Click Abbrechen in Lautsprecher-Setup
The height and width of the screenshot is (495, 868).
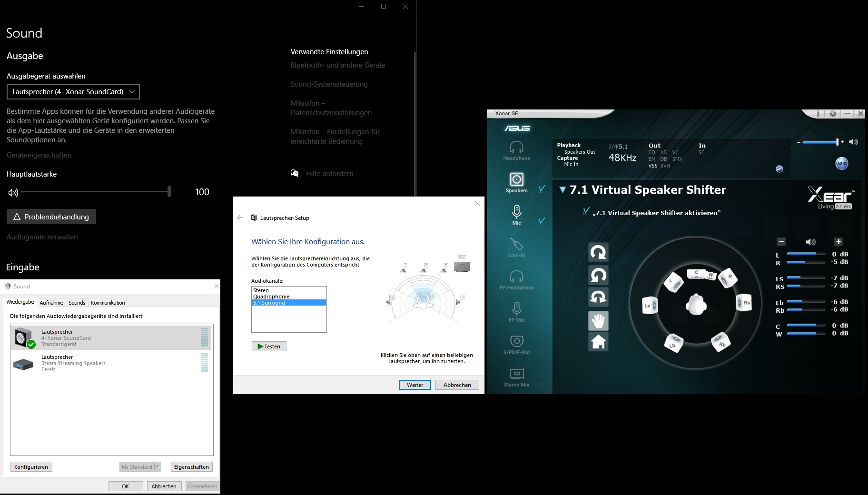pos(457,385)
